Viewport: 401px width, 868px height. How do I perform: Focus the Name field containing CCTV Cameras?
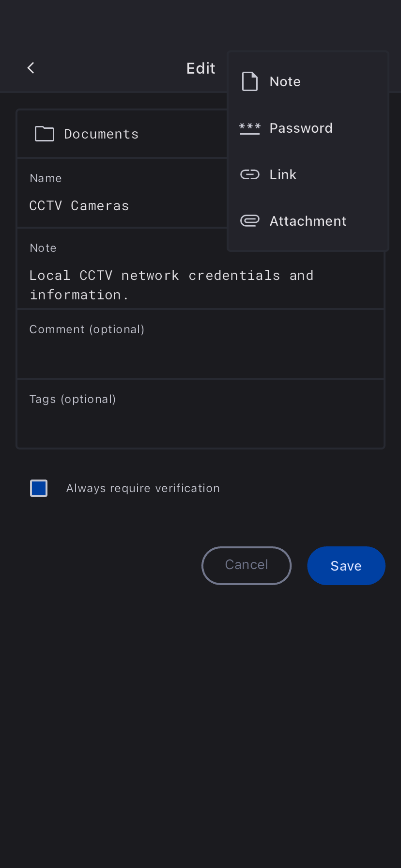click(121, 206)
